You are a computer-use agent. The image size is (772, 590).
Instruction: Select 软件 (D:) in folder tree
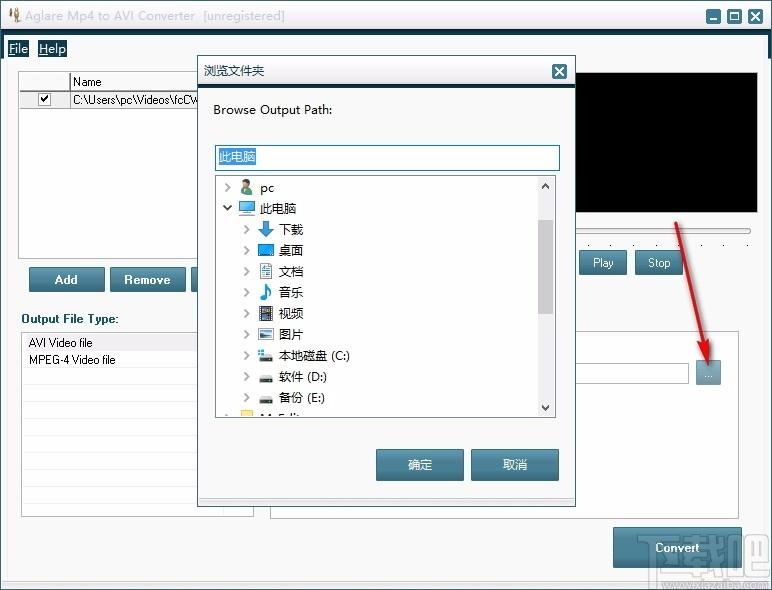[303, 377]
